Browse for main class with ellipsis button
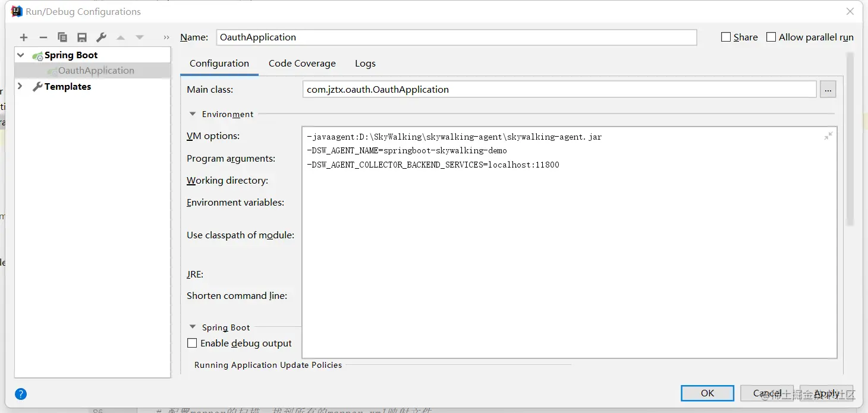The image size is (868, 413). pos(828,89)
